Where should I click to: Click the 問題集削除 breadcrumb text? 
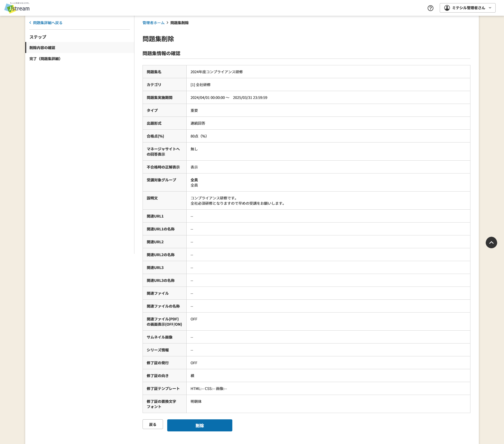(x=180, y=23)
